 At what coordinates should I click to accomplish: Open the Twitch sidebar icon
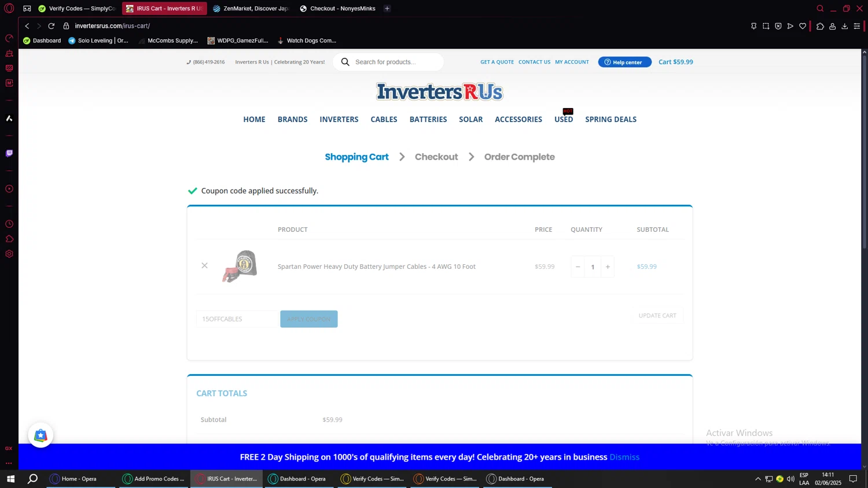[x=9, y=153]
